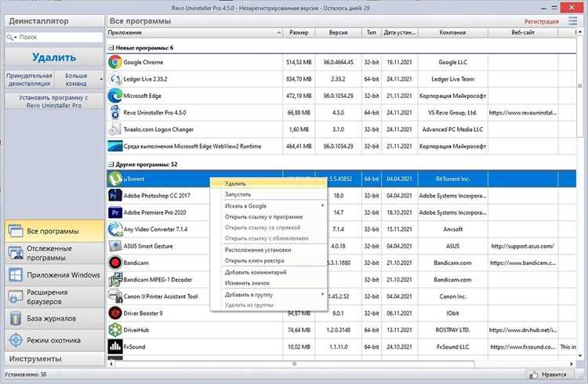Click the Приложения Windows sidebar icon
This screenshot has height=384, width=588.
16,275
